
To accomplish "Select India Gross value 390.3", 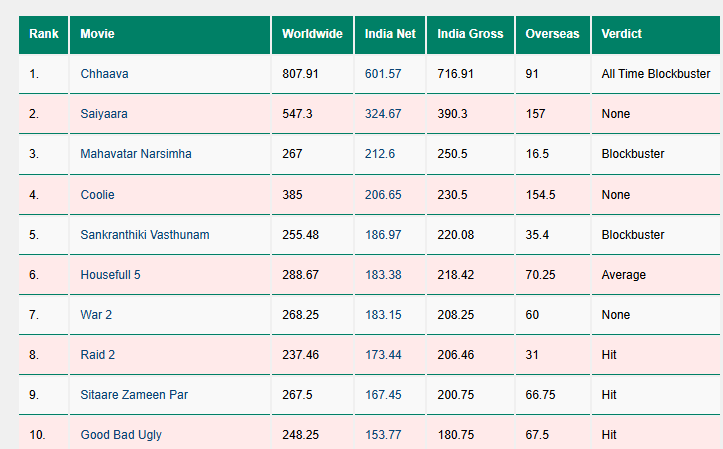I will point(452,114).
